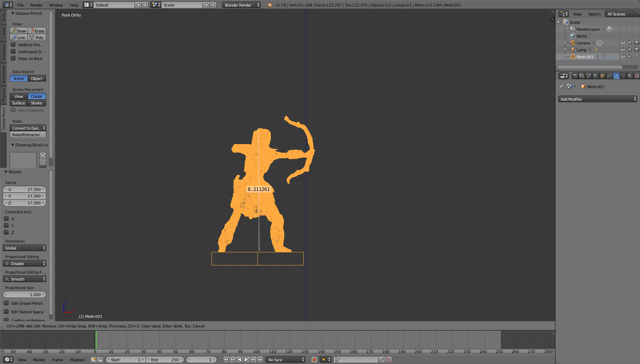
Task: Toggle the Z constraint axis checkbox
Action: click(6, 232)
